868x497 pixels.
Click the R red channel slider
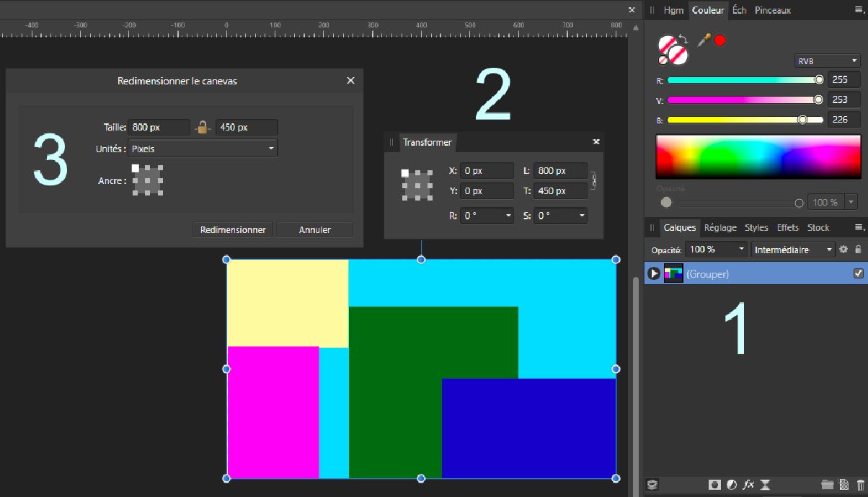pyautogui.click(x=745, y=80)
